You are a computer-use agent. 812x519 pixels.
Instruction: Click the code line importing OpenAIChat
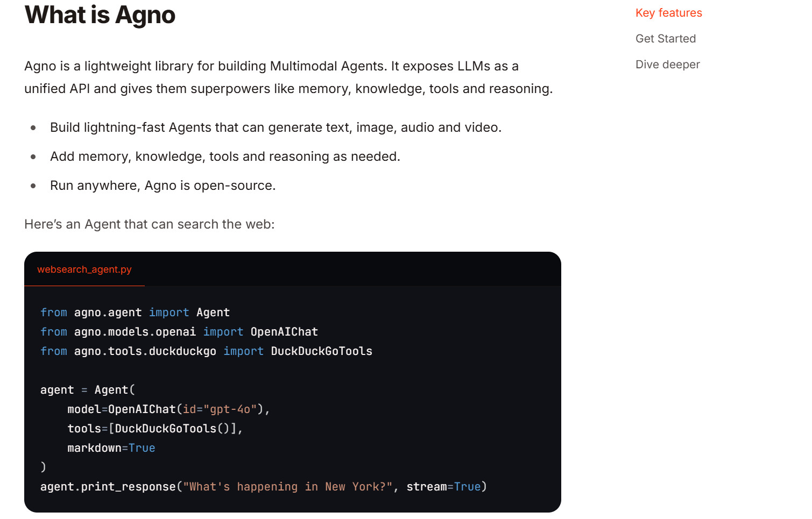coord(179,332)
